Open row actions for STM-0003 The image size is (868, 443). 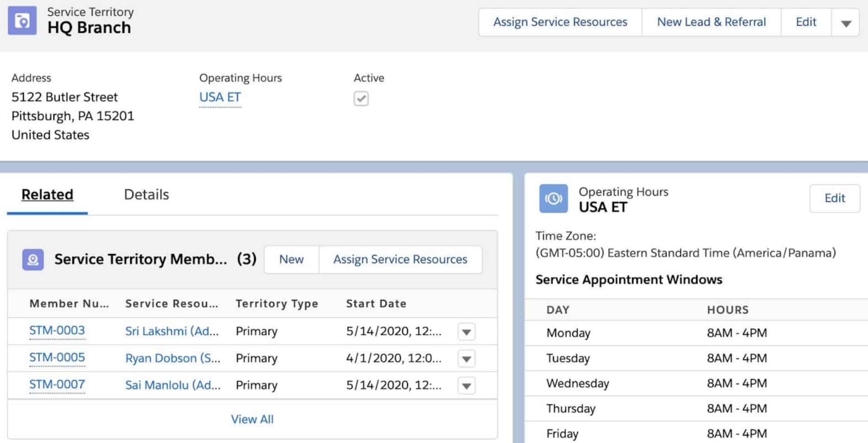[x=466, y=332]
